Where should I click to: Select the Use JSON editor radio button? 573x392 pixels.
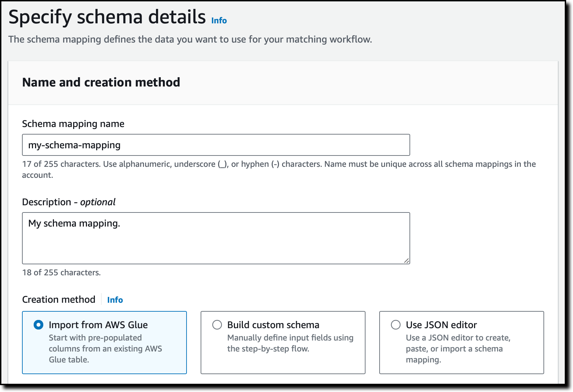pyautogui.click(x=396, y=325)
